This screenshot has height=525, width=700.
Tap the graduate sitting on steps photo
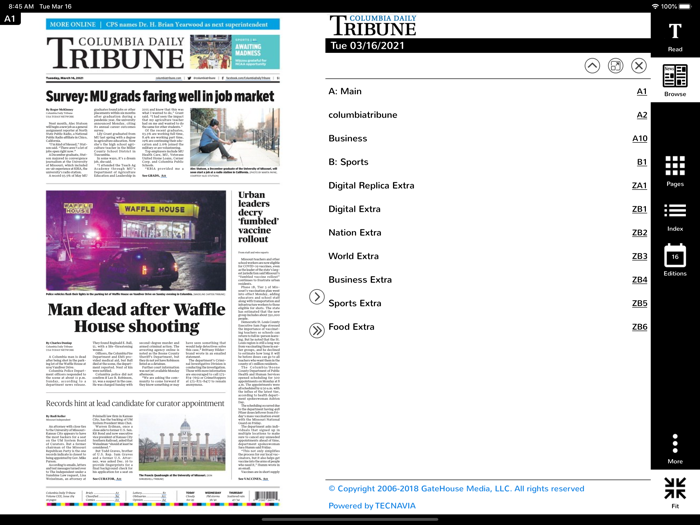[x=235, y=137]
